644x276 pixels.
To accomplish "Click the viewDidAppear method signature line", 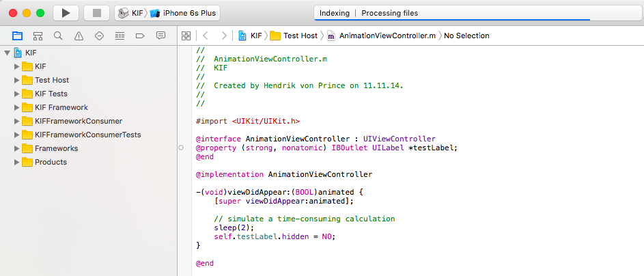I will [280, 192].
